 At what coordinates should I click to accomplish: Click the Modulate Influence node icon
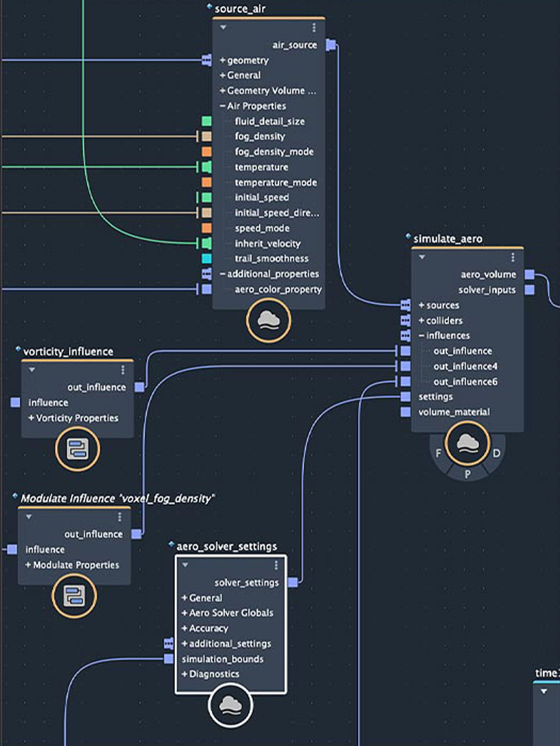(74, 595)
